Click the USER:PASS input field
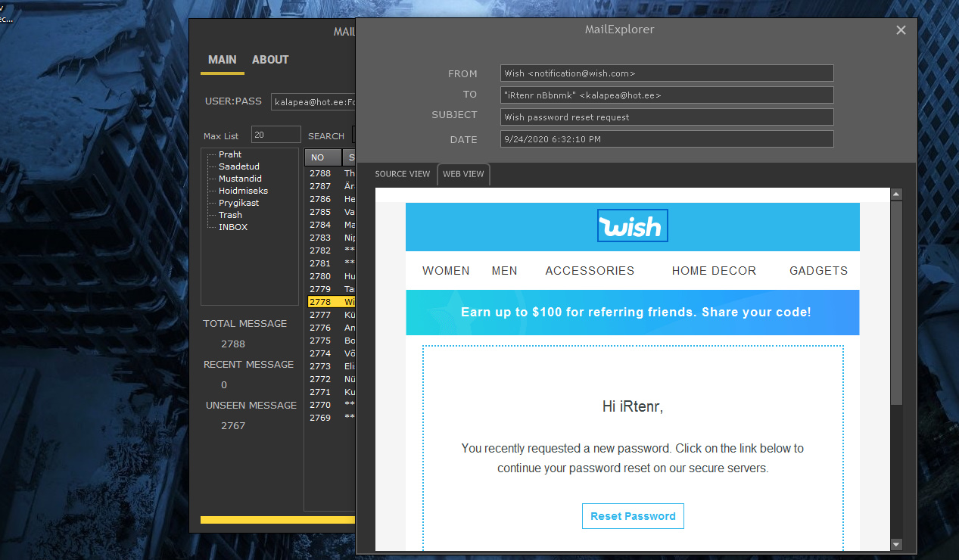Screen dimensions: 959x560 click(x=313, y=101)
